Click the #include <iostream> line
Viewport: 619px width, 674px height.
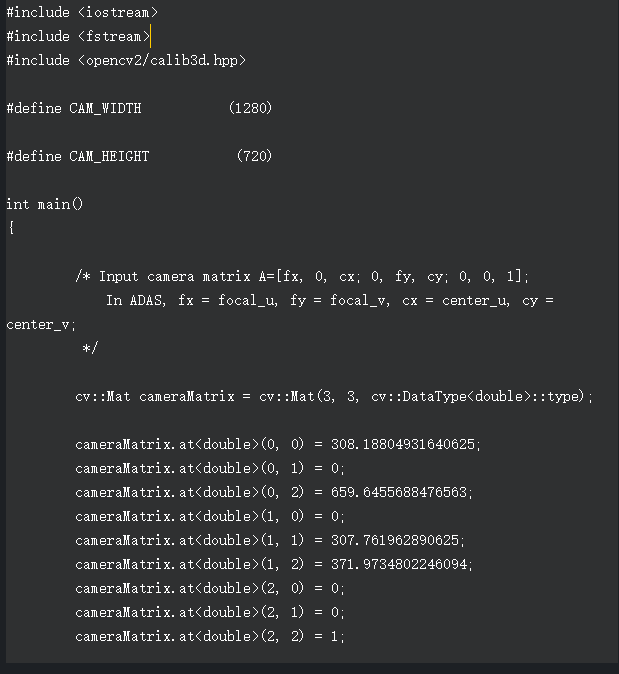tap(82, 12)
